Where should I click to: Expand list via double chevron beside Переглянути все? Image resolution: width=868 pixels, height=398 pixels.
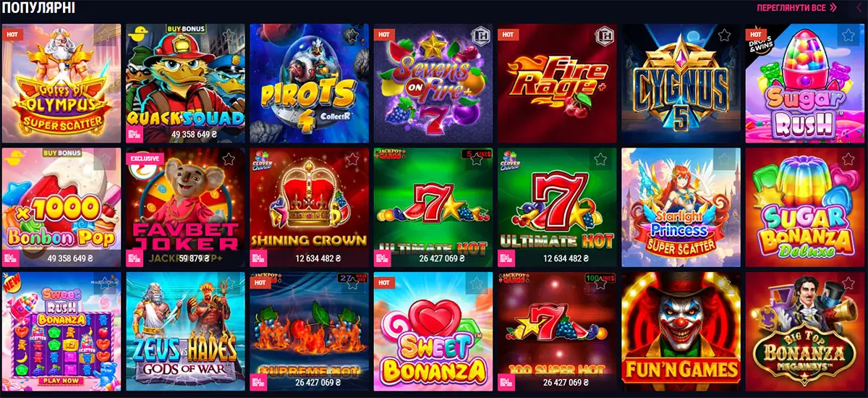833,8
